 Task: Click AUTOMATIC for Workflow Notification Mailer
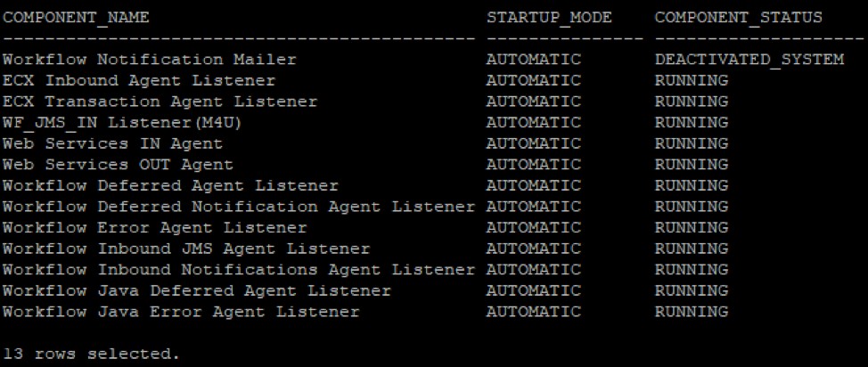coord(533,60)
